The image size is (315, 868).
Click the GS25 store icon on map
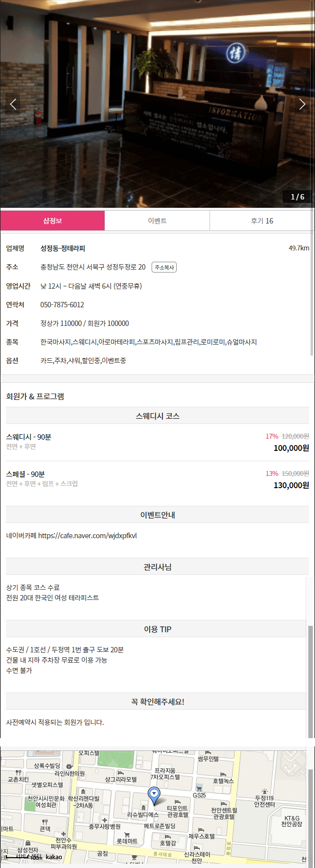[199, 788]
